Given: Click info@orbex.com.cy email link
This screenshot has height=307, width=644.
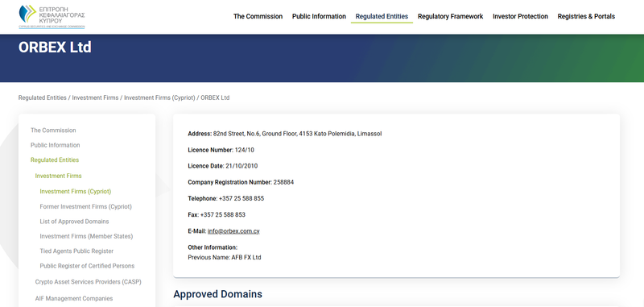Looking at the screenshot, I should (233, 231).
